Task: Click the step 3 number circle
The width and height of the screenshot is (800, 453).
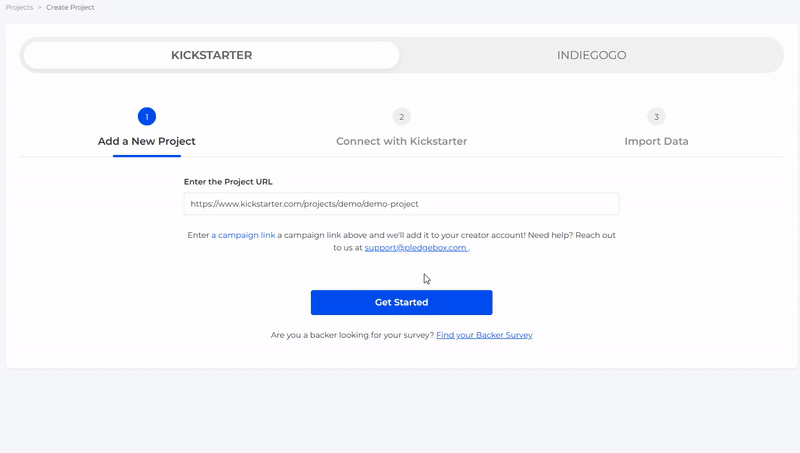Action: 656,117
